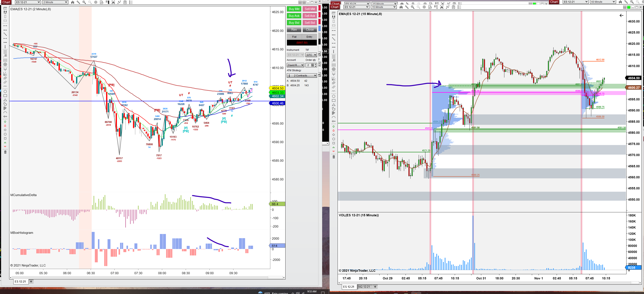The height and width of the screenshot is (294, 644).
Task: Select the Rectangle drawing tool in the 2 Minute chart
Action: tap(5, 96)
